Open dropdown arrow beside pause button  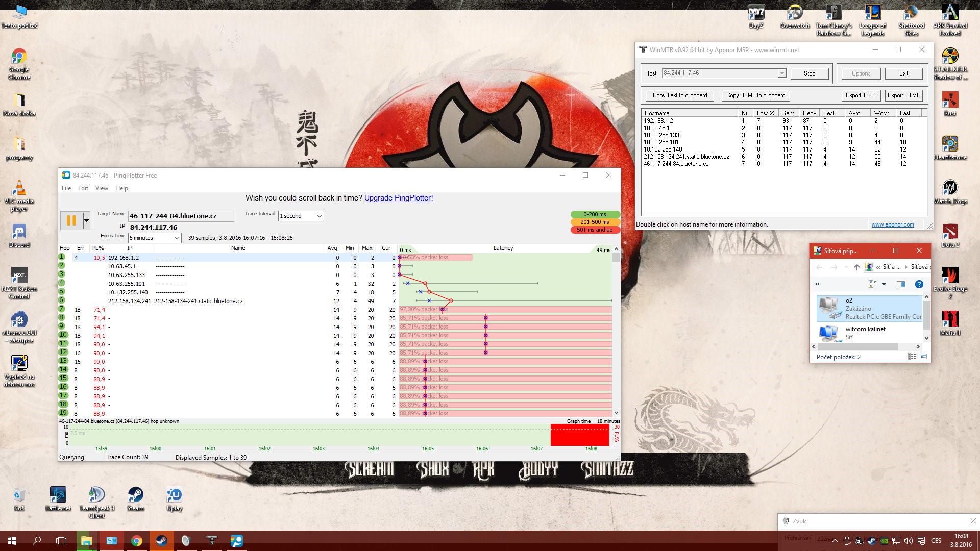(86, 220)
